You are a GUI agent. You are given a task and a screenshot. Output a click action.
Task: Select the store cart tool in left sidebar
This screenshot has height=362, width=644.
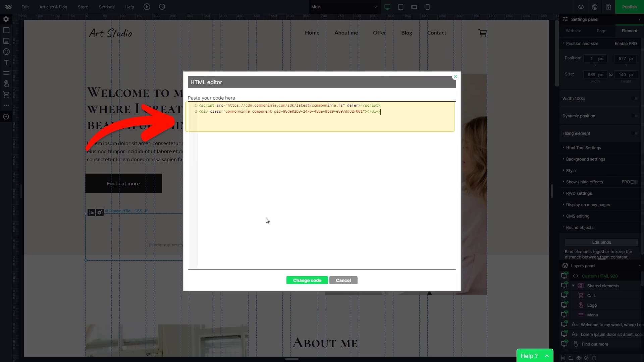[6, 95]
